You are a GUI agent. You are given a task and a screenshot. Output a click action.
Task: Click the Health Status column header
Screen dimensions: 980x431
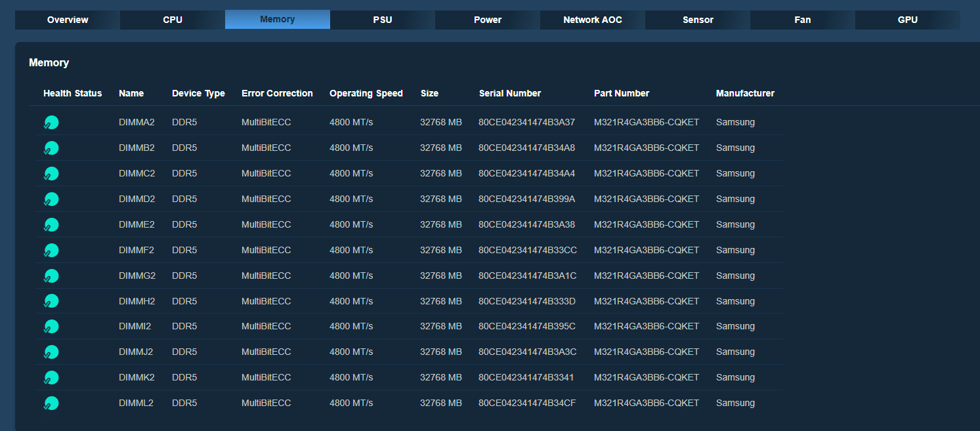[73, 93]
